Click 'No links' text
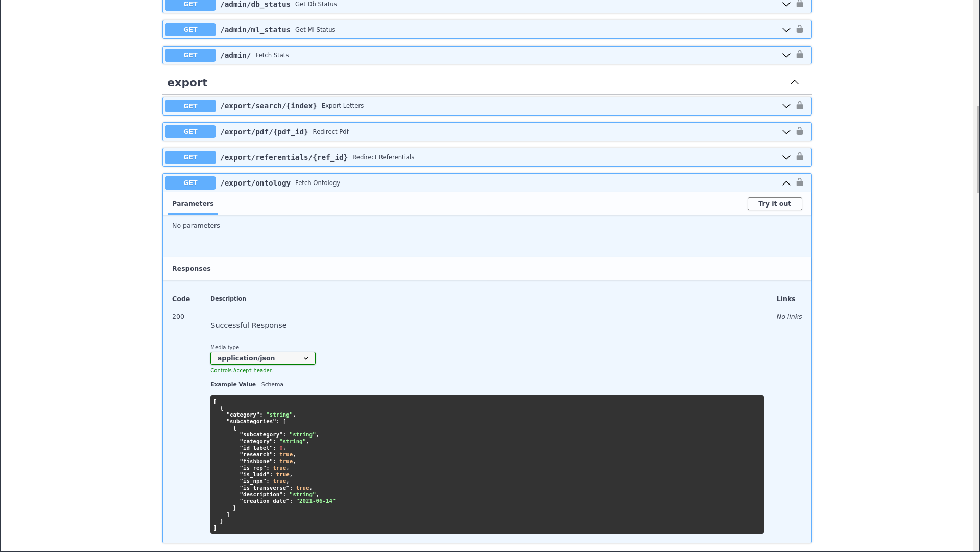The image size is (980, 552). pyautogui.click(x=789, y=317)
